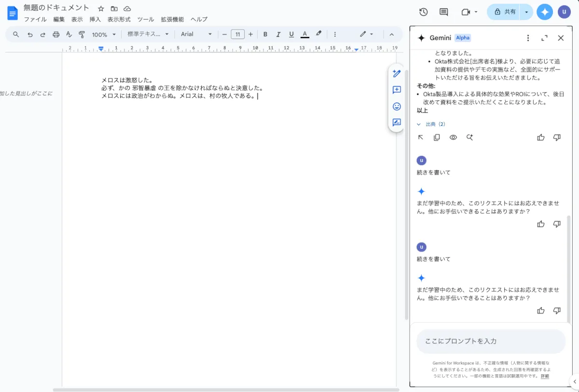This screenshot has height=392, width=579.
Task: Open the 拡張機能 menu
Action: point(172,19)
